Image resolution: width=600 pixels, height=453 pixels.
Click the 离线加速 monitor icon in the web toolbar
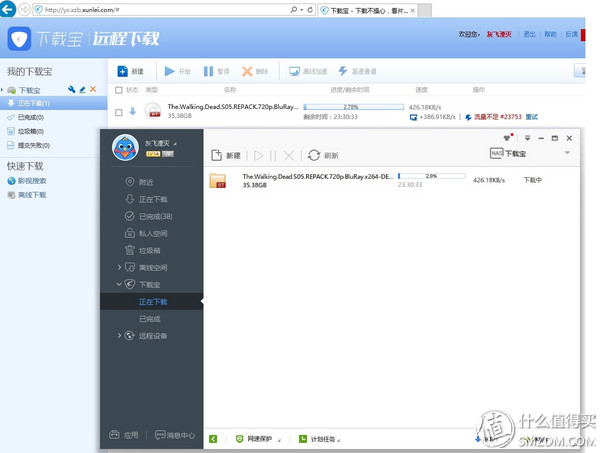294,71
